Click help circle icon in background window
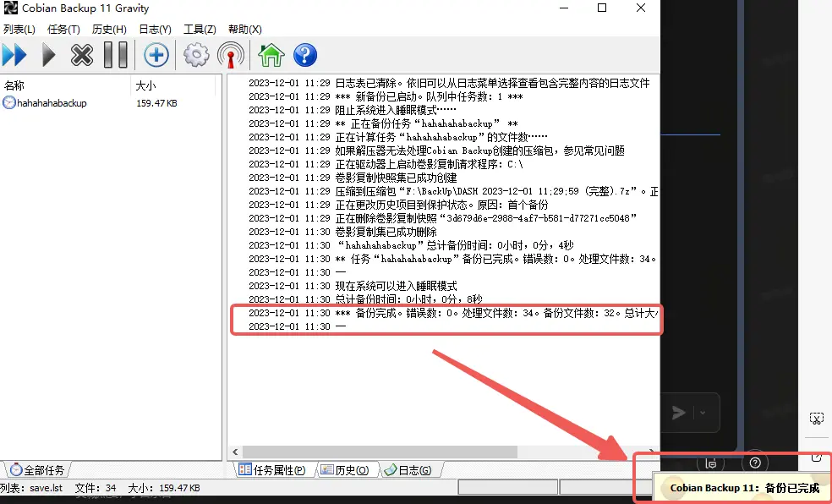 point(755,463)
